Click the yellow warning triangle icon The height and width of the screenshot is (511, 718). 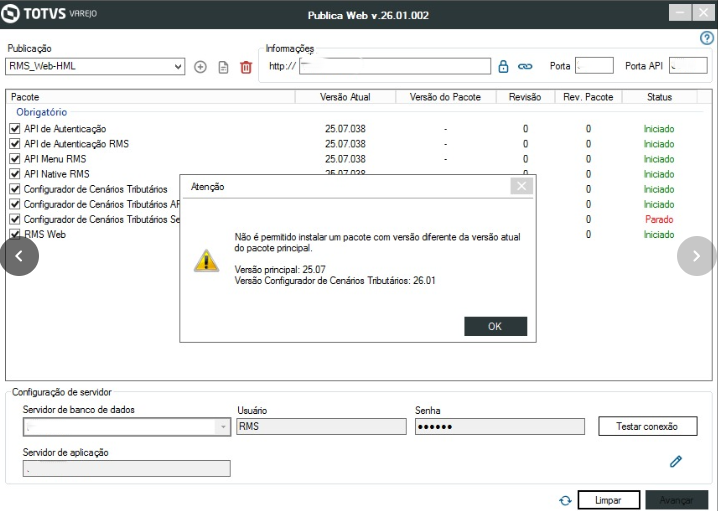tap(206, 261)
